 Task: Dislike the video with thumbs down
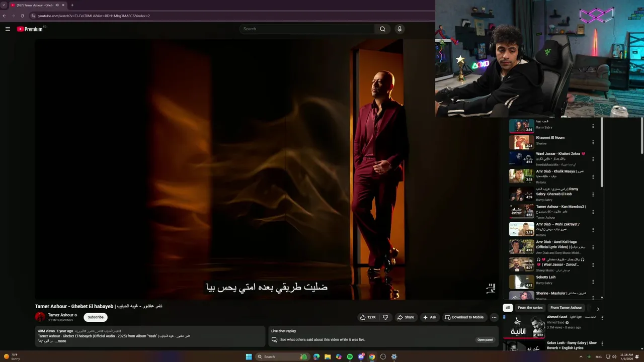[385, 317]
